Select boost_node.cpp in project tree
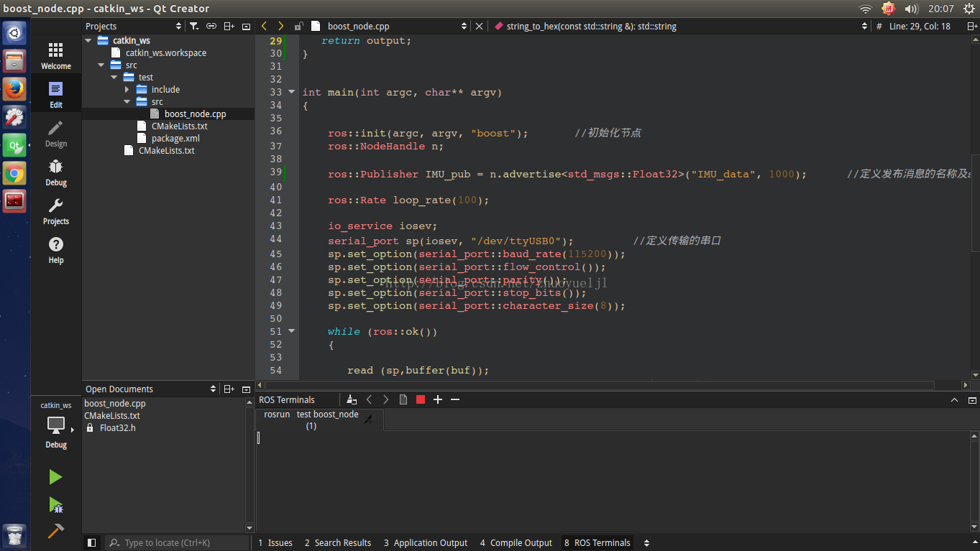The height and width of the screenshot is (551, 980). pyautogui.click(x=196, y=114)
